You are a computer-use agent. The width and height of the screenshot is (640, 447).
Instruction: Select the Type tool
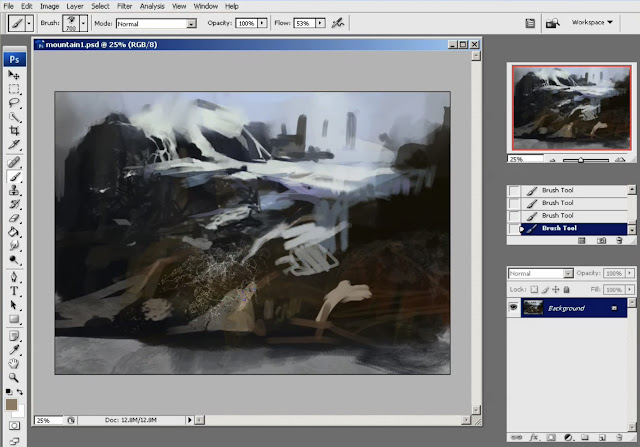pos(14,291)
